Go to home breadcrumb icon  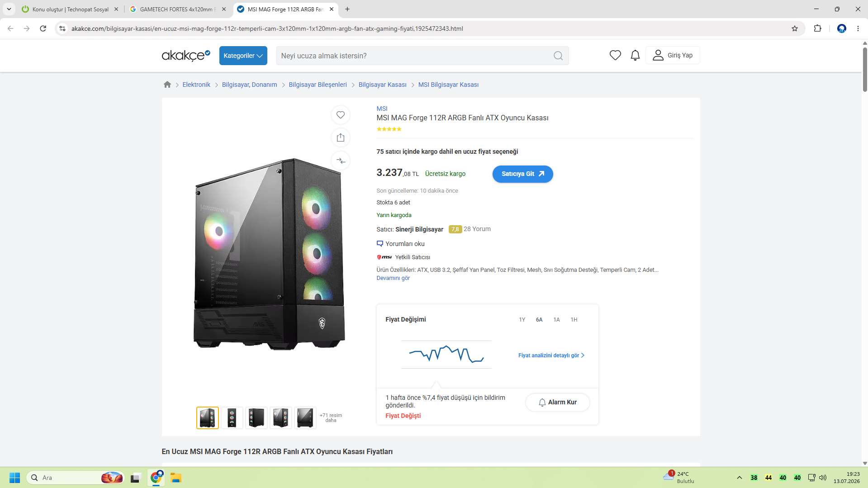(x=167, y=85)
